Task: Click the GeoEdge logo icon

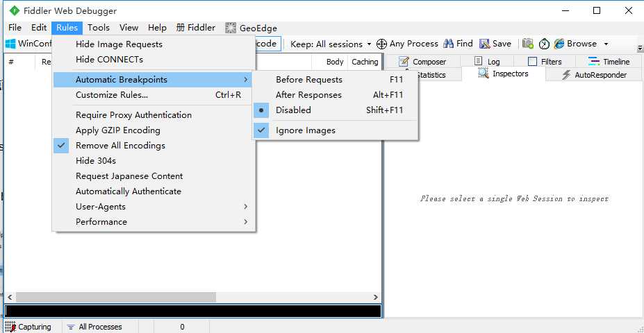Action: coord(231,28)
